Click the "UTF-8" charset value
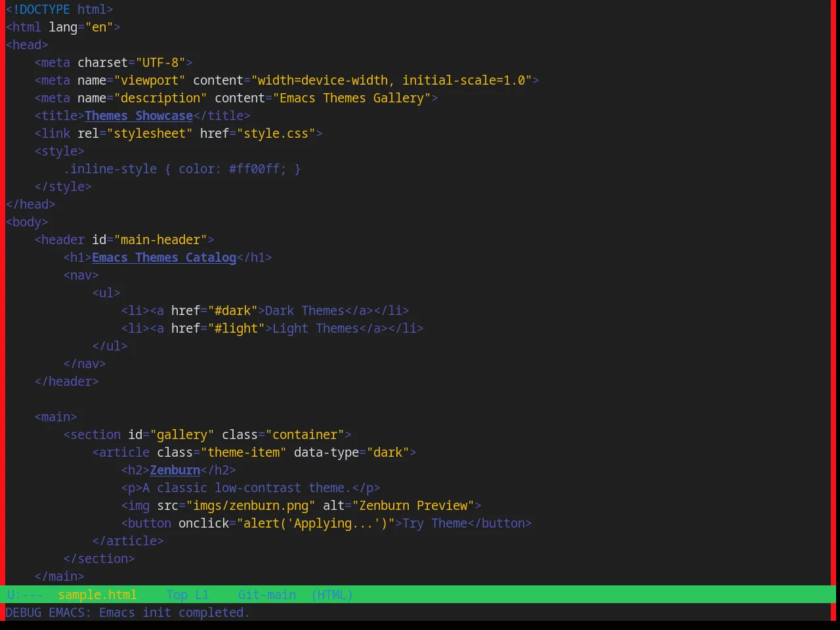The height and width of the screenshot is (630, 840). click(x=160, y=62)
